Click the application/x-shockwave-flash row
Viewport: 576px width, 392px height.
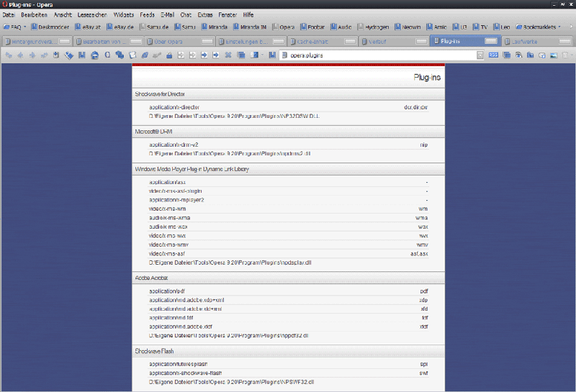289,373
